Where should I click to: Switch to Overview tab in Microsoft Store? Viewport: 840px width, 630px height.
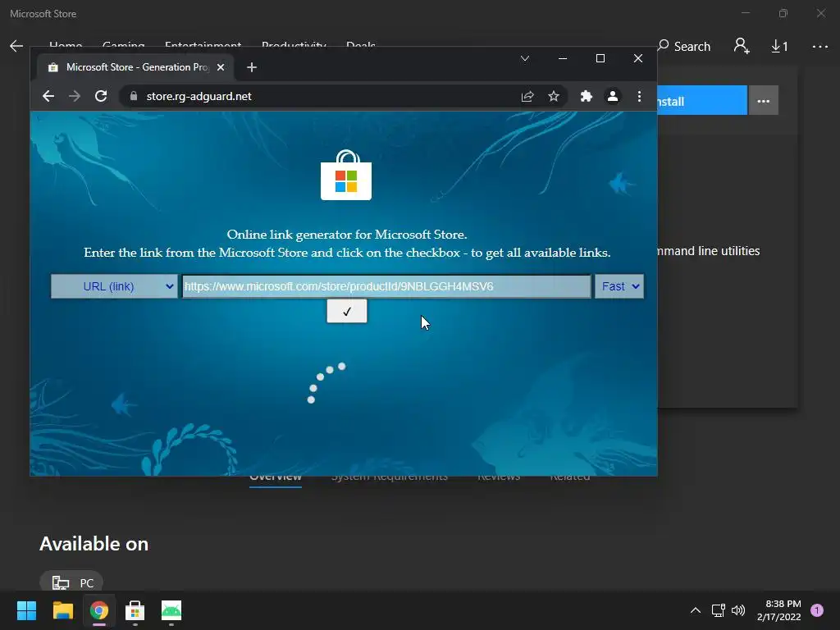pyautogui.click(x=276, y=478)
